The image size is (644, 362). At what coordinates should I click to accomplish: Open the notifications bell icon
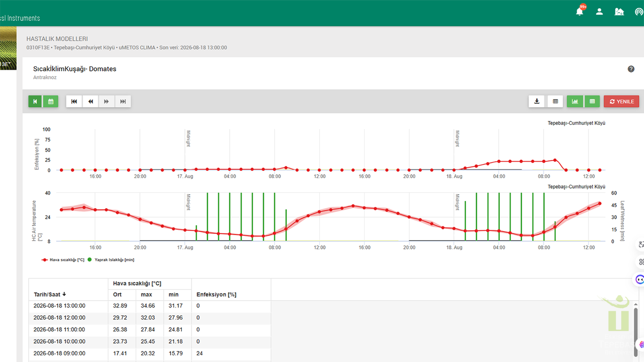[x=579, y=12]
